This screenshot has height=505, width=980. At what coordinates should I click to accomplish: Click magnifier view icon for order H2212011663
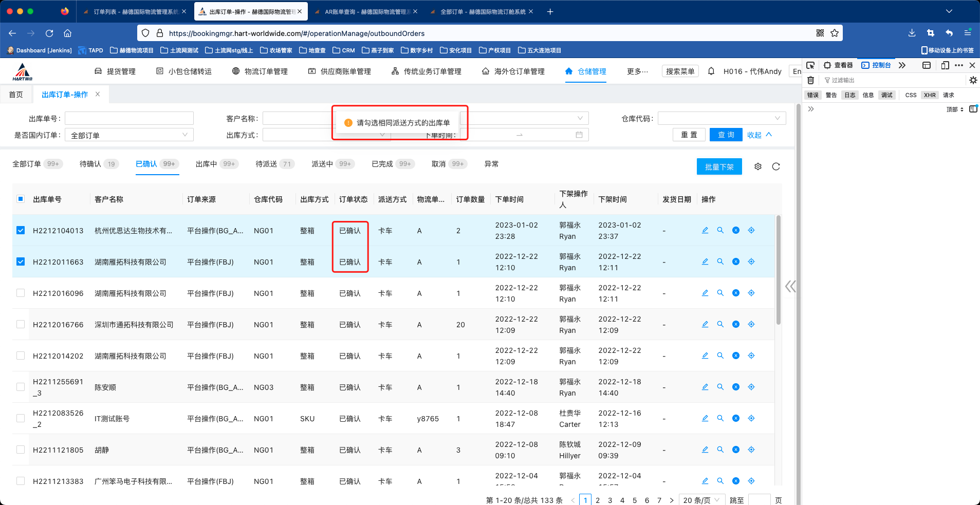click(720, 261)
